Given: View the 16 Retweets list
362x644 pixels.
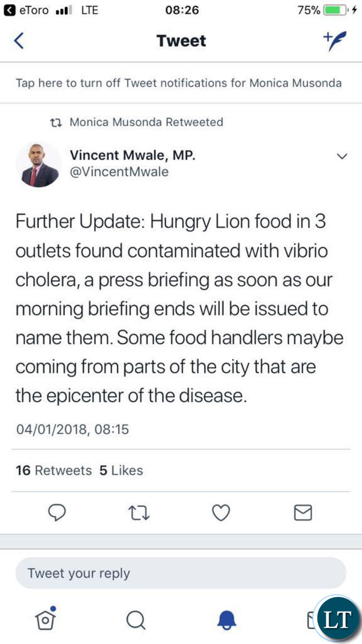Looking at the screenshot, I should pos(54,470).
